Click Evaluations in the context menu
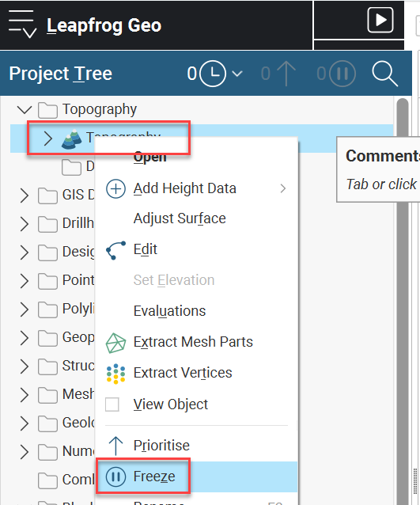This screenshot has height=505, width=420. [x=169, y=311]
